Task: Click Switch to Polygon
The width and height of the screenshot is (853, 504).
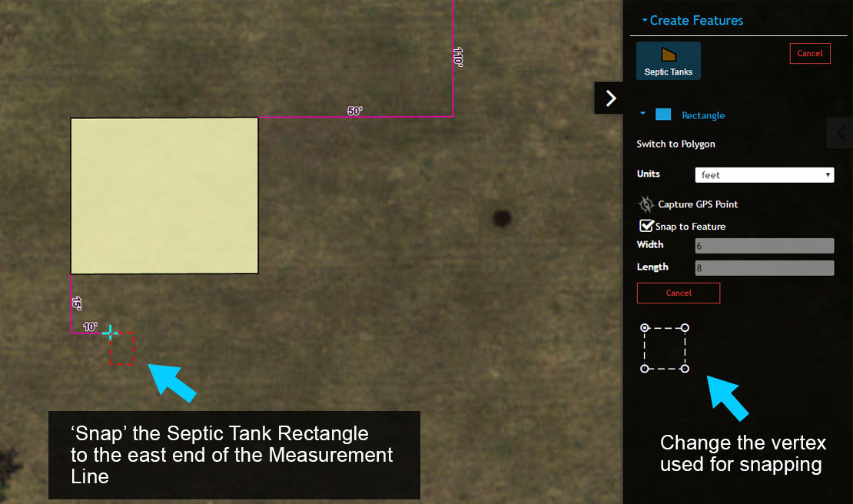Action: (675, 144)
